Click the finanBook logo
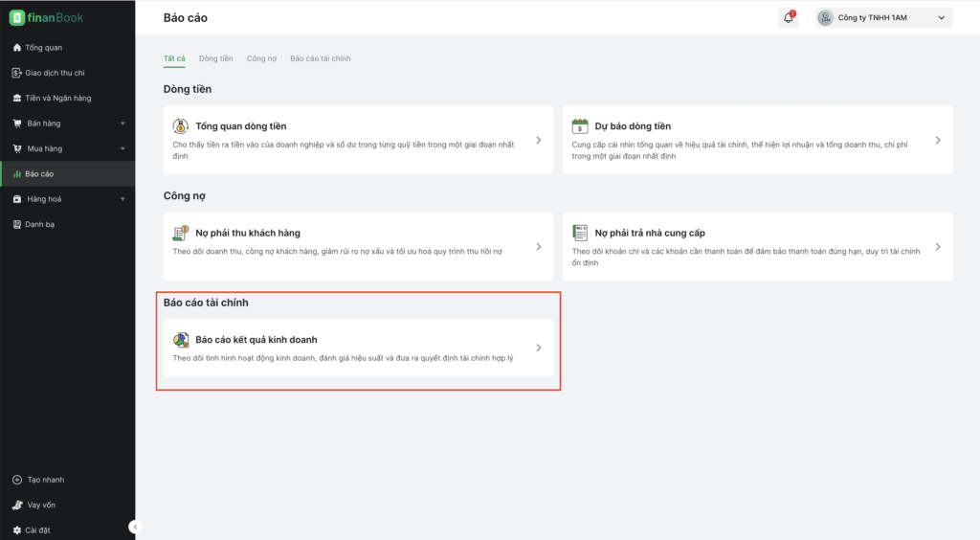 [46, 17]
